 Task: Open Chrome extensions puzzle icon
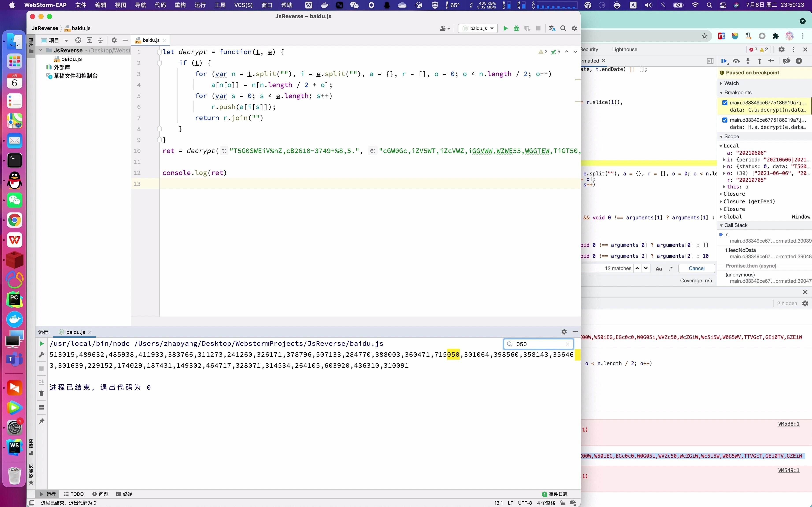(x=775, y=36)
